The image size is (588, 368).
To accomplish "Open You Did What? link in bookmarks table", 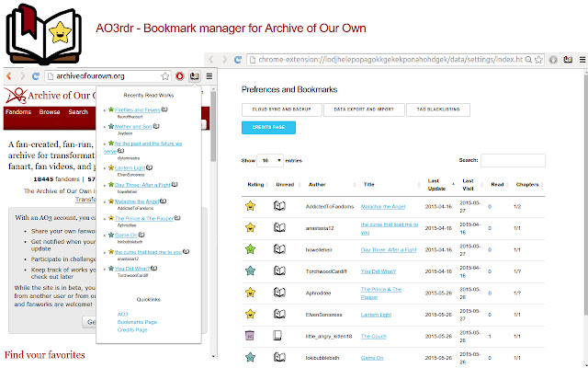I will (x=379, y=271).
